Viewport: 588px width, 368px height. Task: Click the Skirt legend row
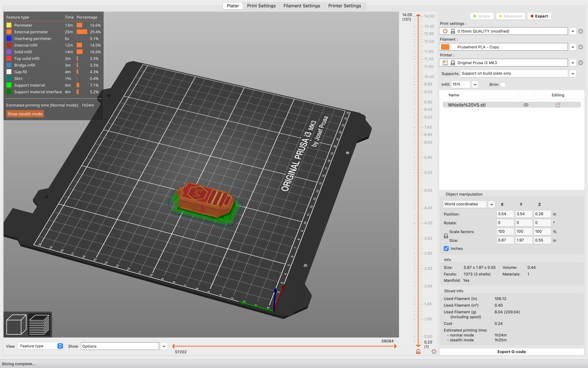[x=53, y=79]
